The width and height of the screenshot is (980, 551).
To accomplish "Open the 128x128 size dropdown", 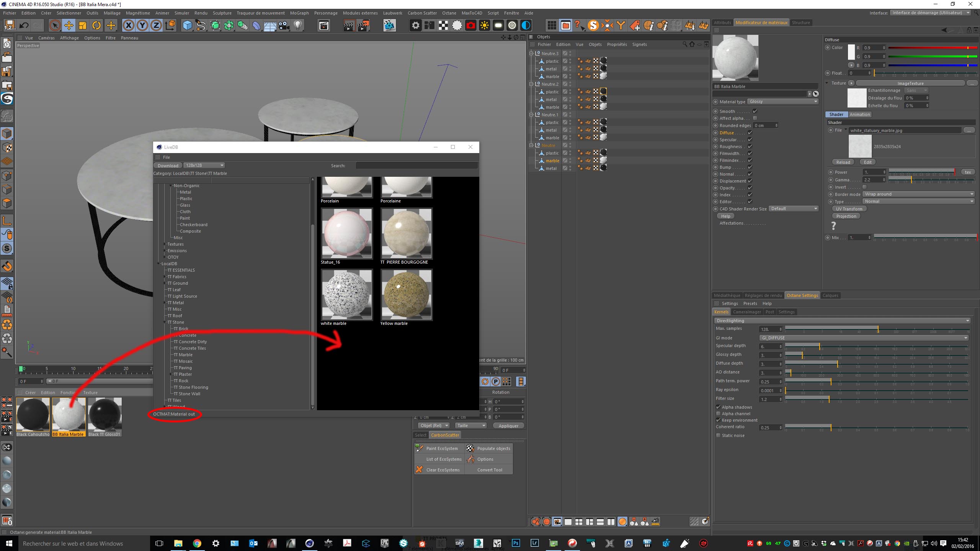I will (x=204, y=165).
